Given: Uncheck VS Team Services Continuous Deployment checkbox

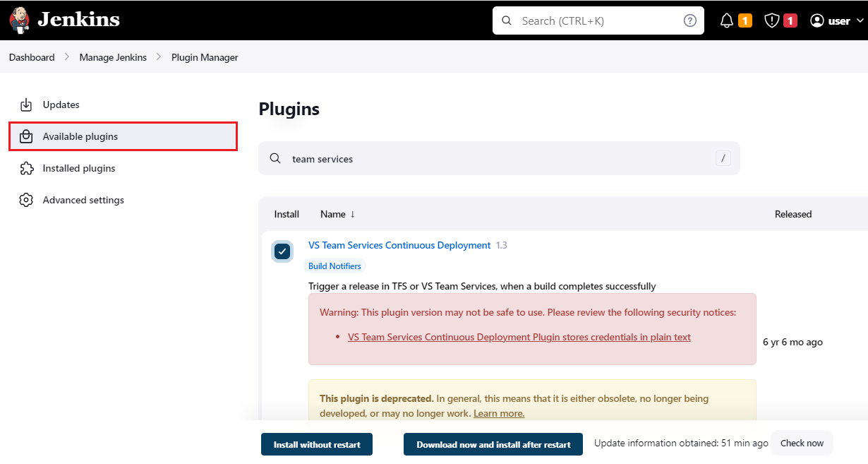Looking at the screenshot, I should point(282,251).
